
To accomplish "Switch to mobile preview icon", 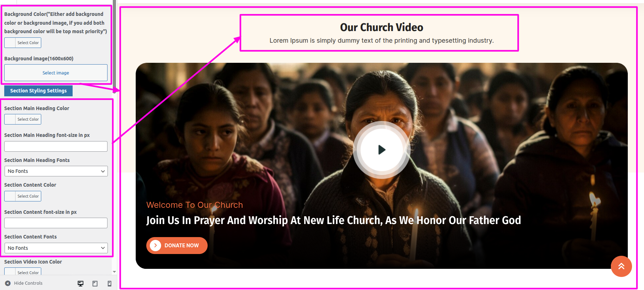I will click(109, 283).
